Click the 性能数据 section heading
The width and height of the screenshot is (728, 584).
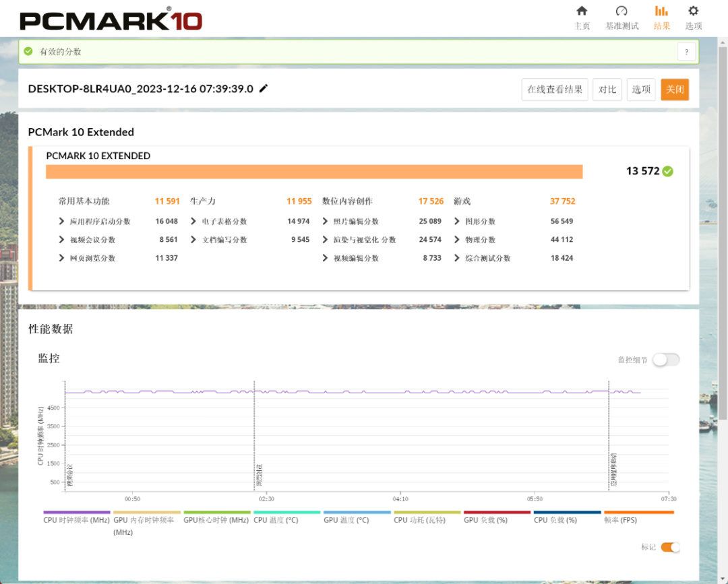[51, 329]
